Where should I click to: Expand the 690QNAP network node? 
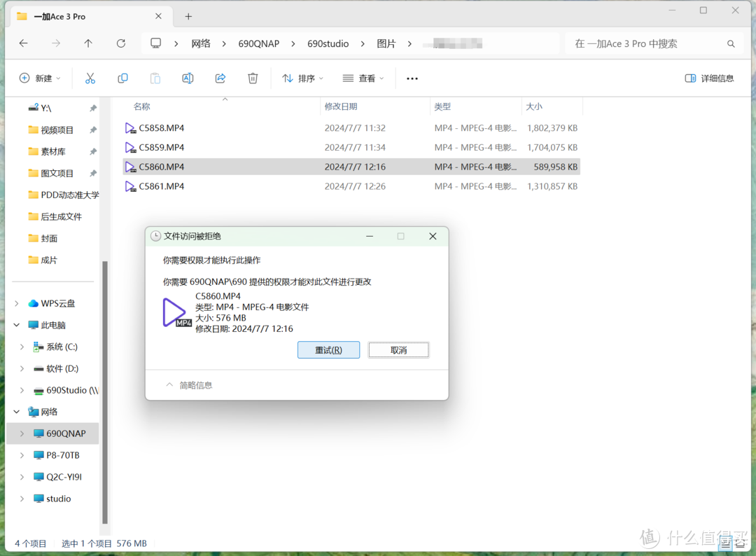point(22,433)
